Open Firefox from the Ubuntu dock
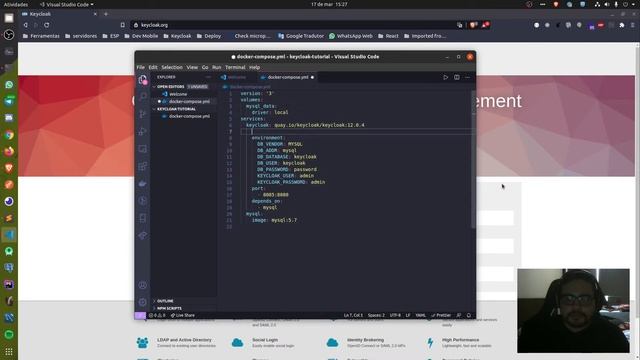The image size is (640, 360). click(x=9, y=152)
